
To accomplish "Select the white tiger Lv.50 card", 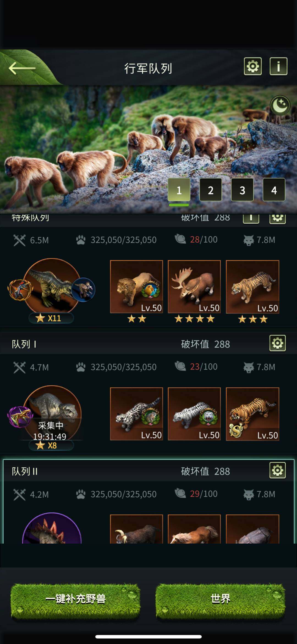I will click(x=194, y=414).
